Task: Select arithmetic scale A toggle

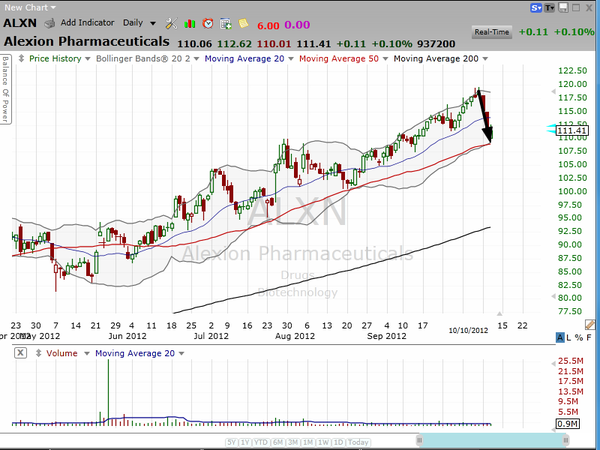Action: (560, 338)
